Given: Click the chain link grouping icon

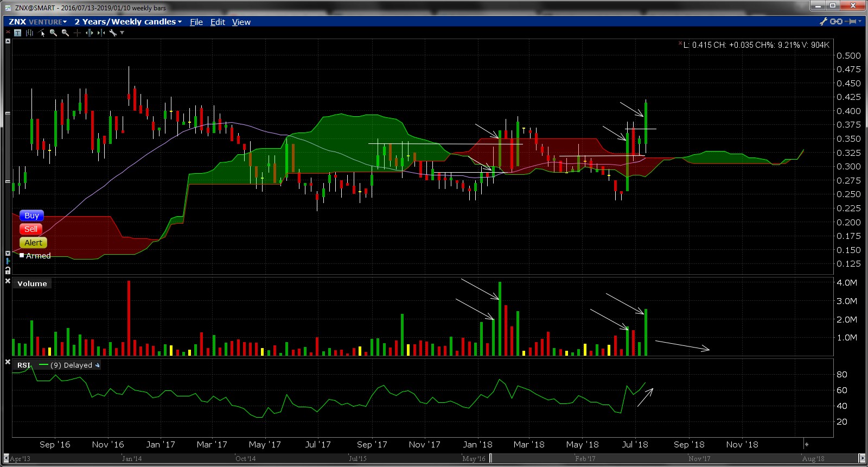Looking at the screenshot, I should tap(836, 22).
